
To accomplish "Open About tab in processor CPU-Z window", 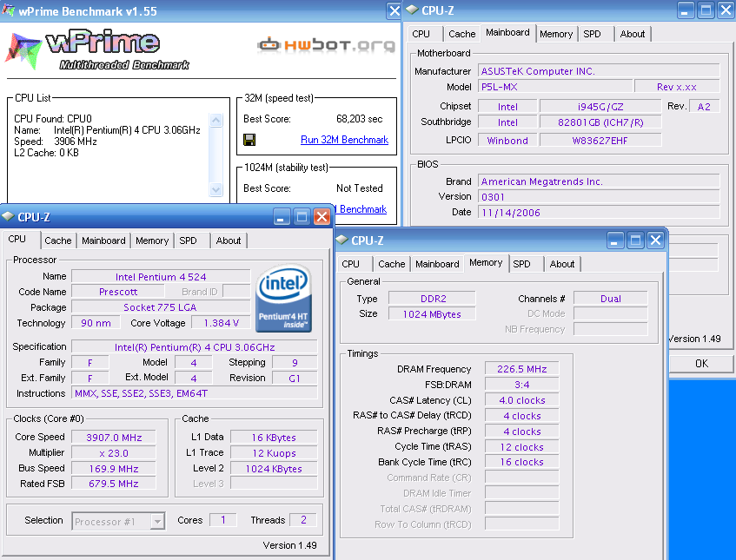I will (x=229, y=240).
